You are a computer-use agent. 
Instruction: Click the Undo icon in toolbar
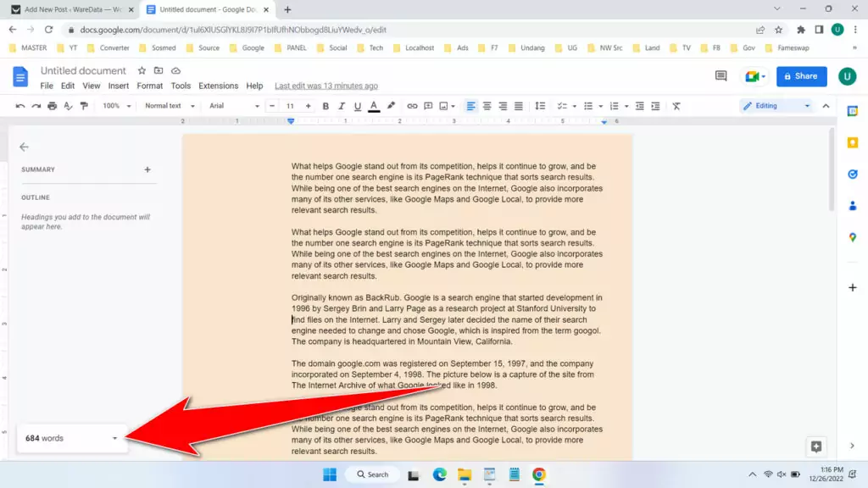tap(20, 106)
